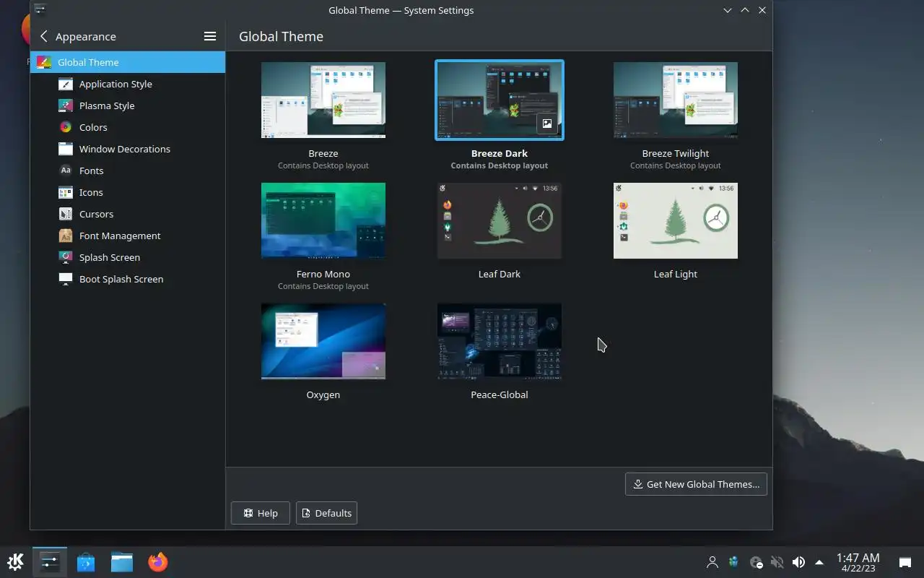Click the Ferno Mono label text

pos(323,274)
